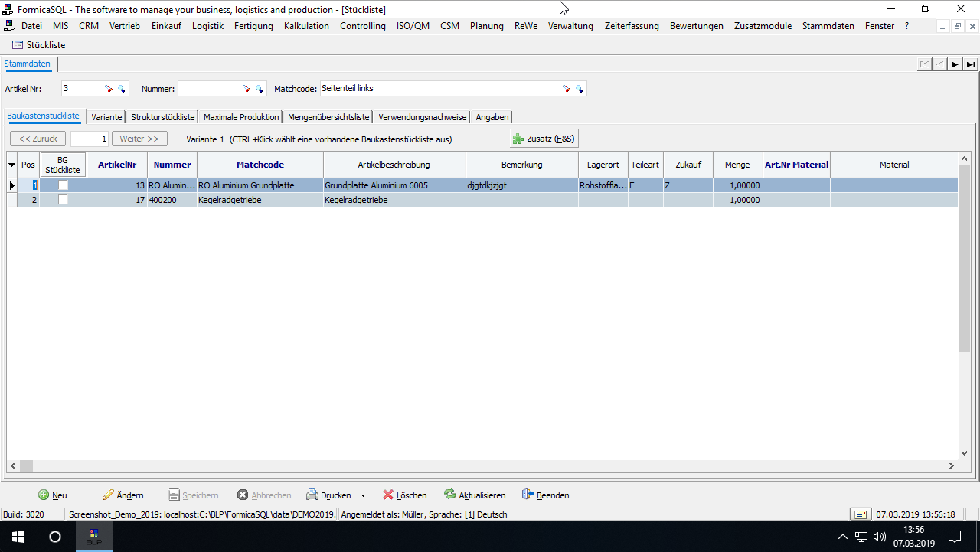Click the Beenden exit icon
Viewport: 980px width, 552px height.
click(528, 495)
